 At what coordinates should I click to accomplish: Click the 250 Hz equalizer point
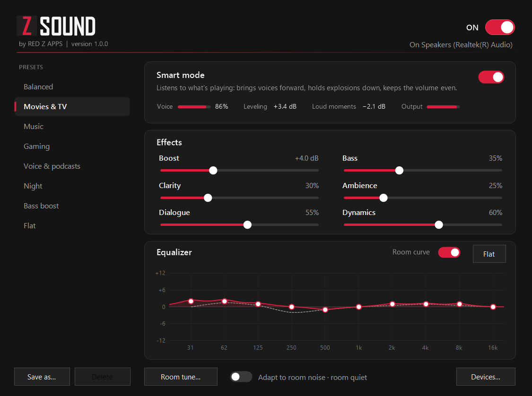click(x=292, y=307)
